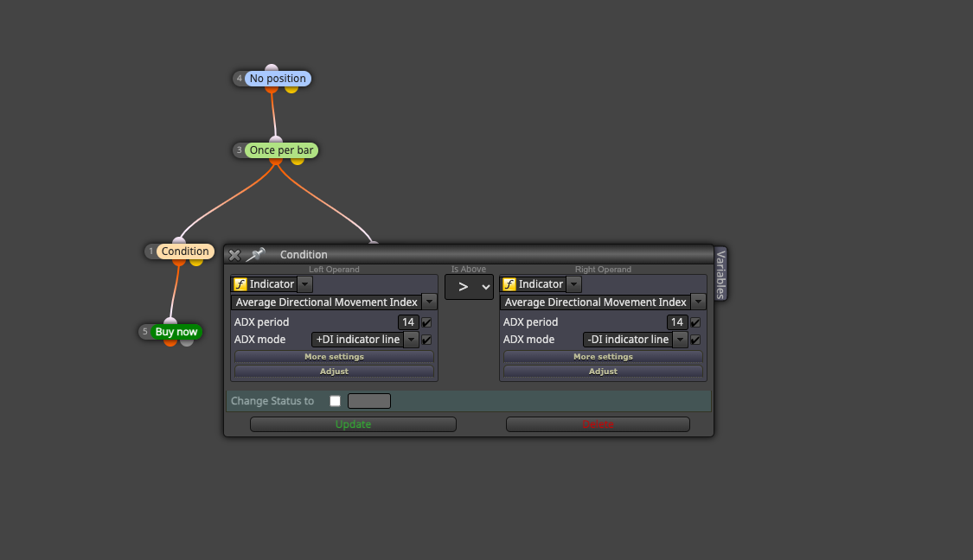Open the Variables side tab

tap(720, 274)
